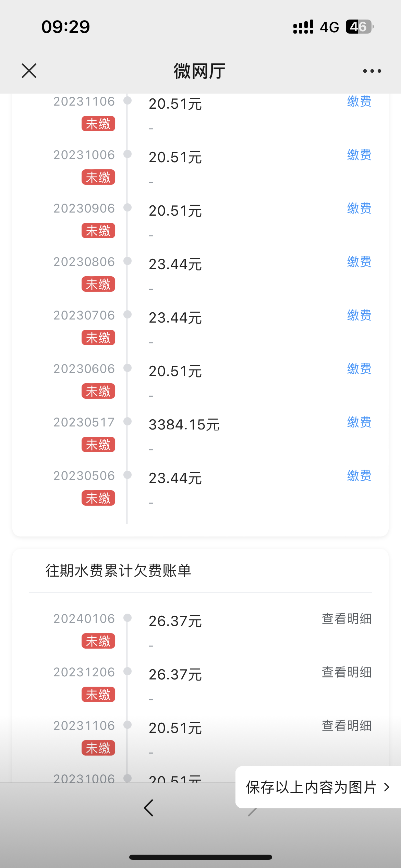This screenshot has width=401, height=868.
Task: Save above content as image
Action: click(311, 787)
